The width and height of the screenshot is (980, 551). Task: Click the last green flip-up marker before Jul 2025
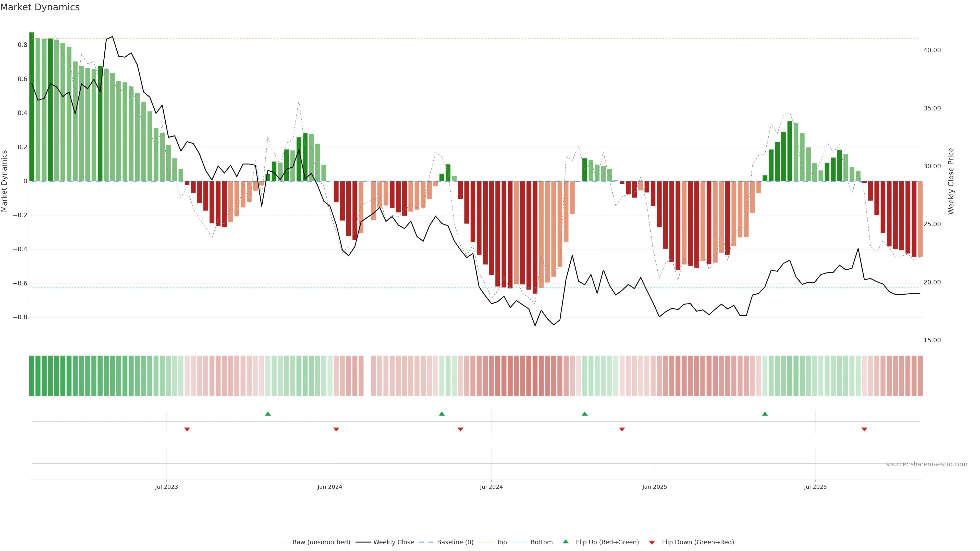point(765,414)
